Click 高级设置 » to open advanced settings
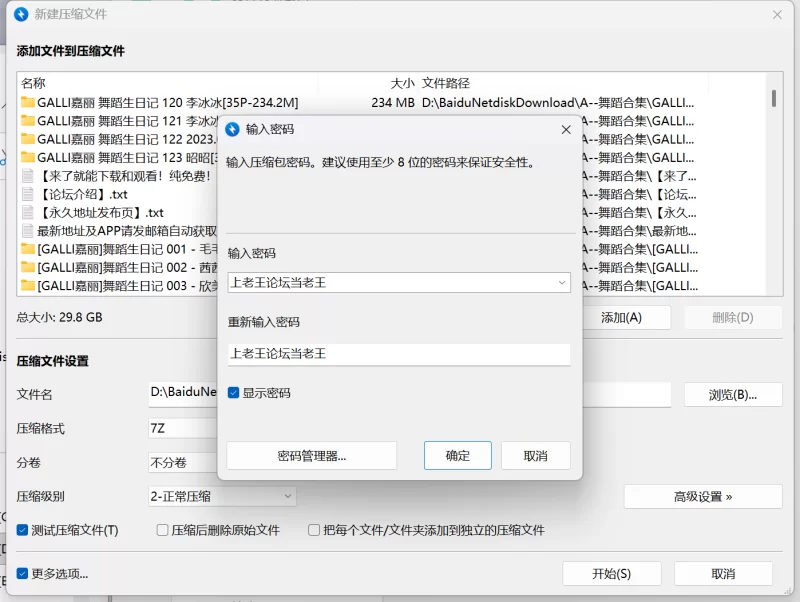The image size is (800, 602). tap(702, 496)
